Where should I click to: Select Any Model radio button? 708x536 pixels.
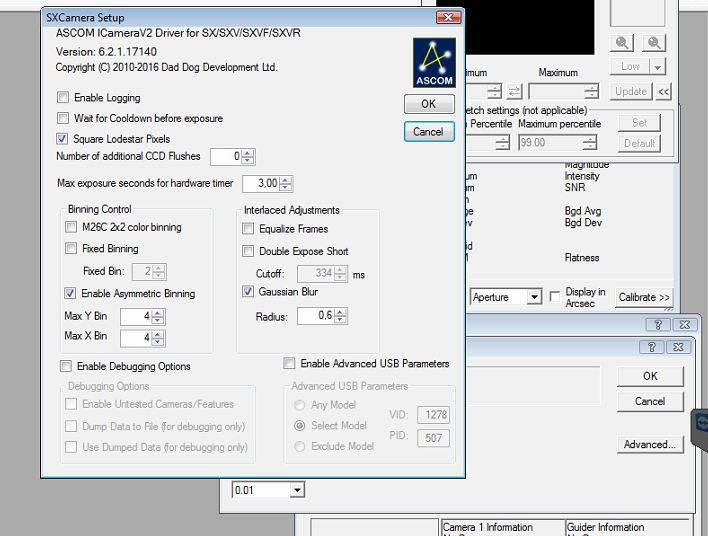299,405
